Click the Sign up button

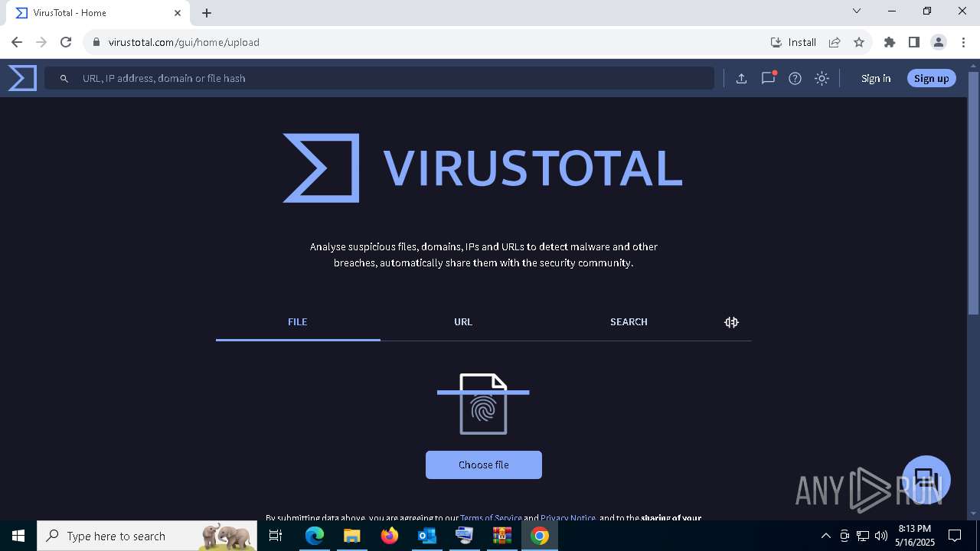click(931, 78)
